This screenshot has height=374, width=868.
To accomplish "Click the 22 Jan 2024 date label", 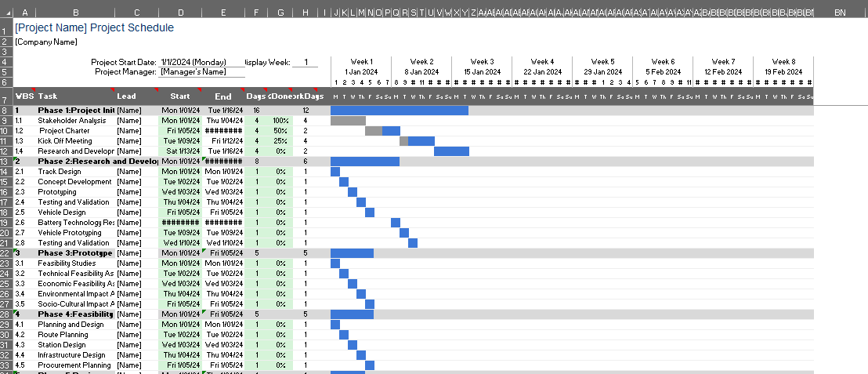I will tap(542, 72).
